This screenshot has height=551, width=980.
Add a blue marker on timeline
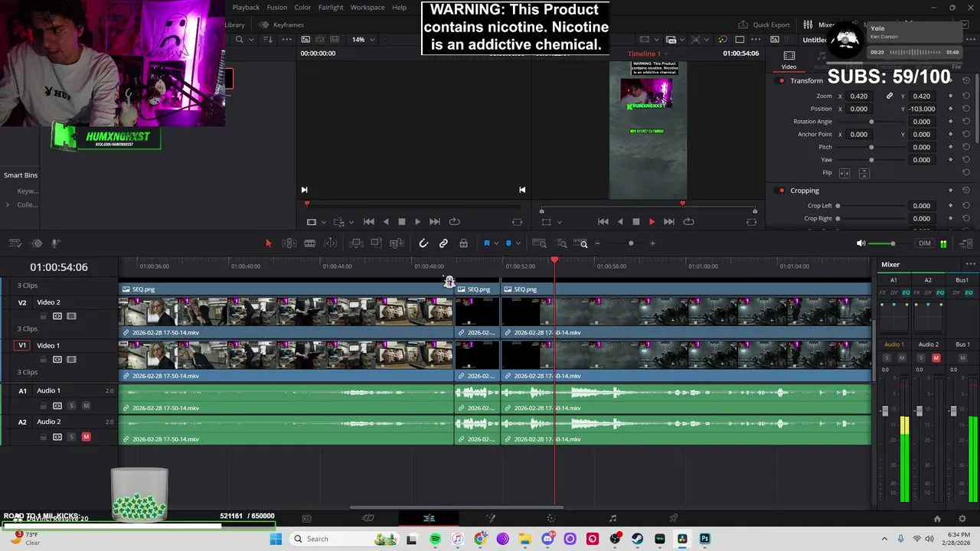point(508,243)
